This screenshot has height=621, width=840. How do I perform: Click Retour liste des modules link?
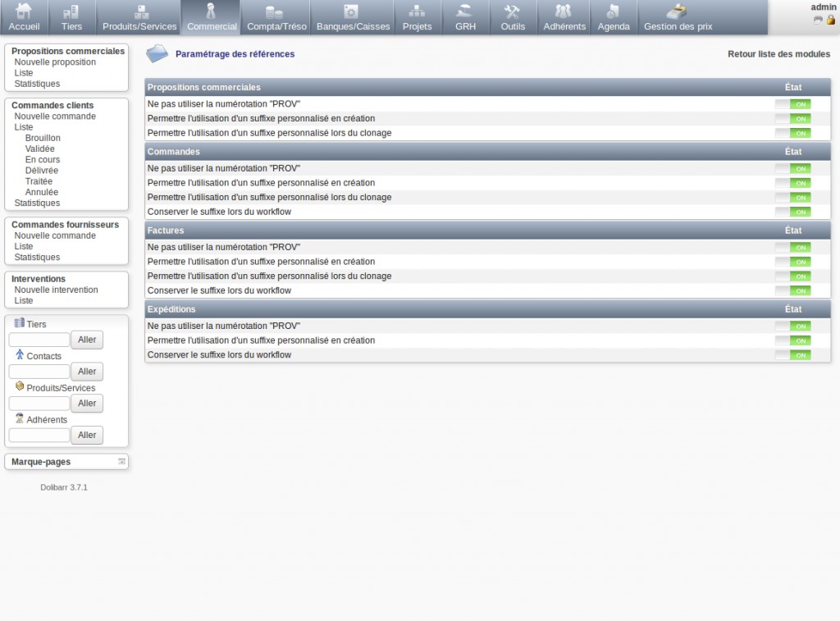778,53
